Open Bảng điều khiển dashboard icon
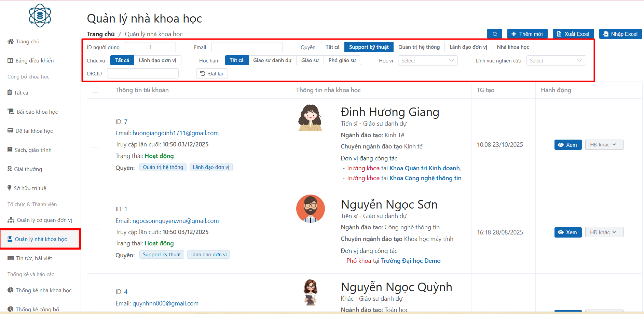This screenshot has width=644, height=314. click(11, 61)
